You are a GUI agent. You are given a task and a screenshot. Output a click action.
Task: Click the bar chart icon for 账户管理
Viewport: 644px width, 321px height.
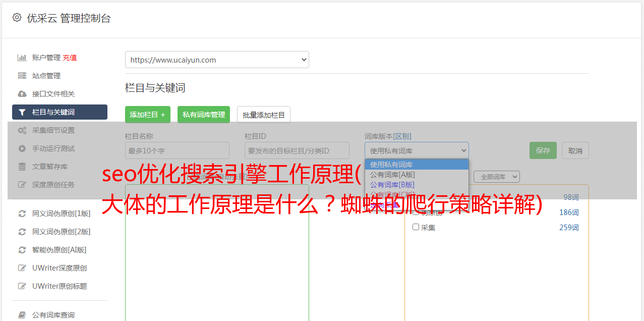pyautogui.click(x=22, y=58)
